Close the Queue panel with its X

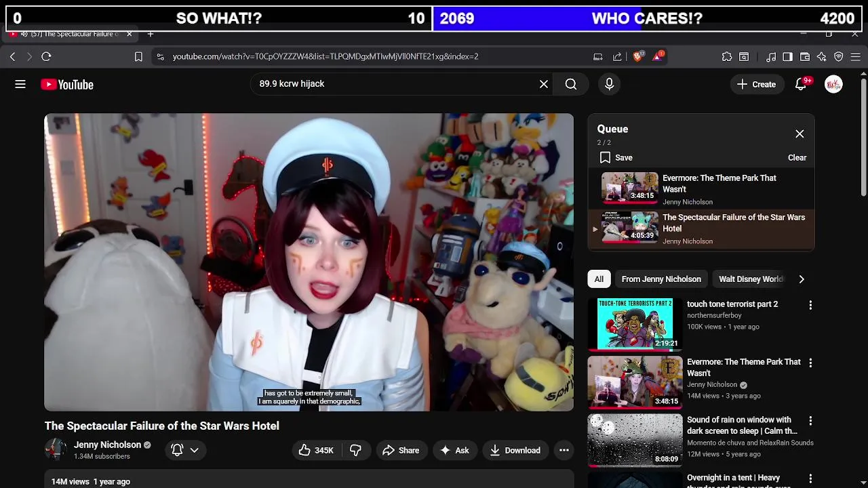pyautogui.click(x=800, y=134)
